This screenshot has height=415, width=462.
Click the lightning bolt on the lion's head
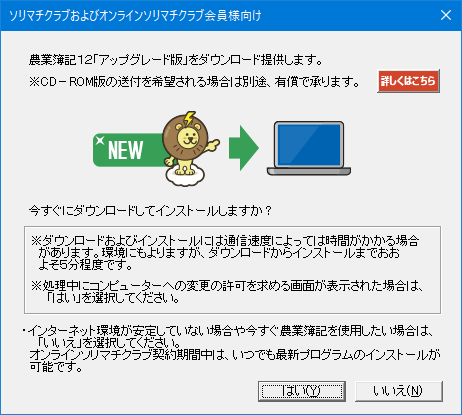click(x=189, y=119)
